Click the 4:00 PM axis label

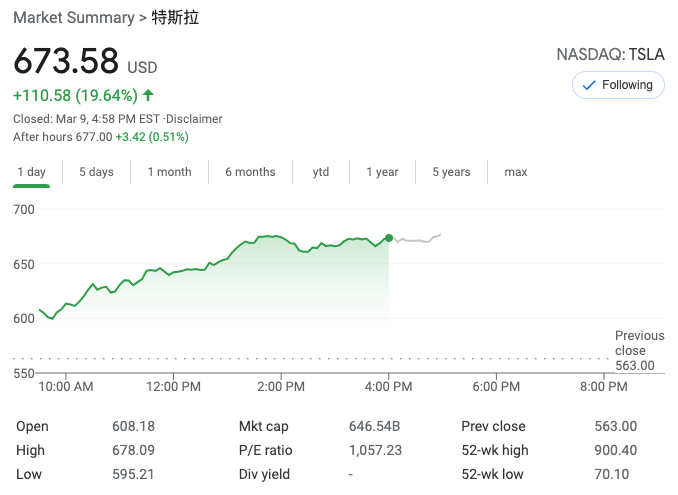tap(388, 386)
